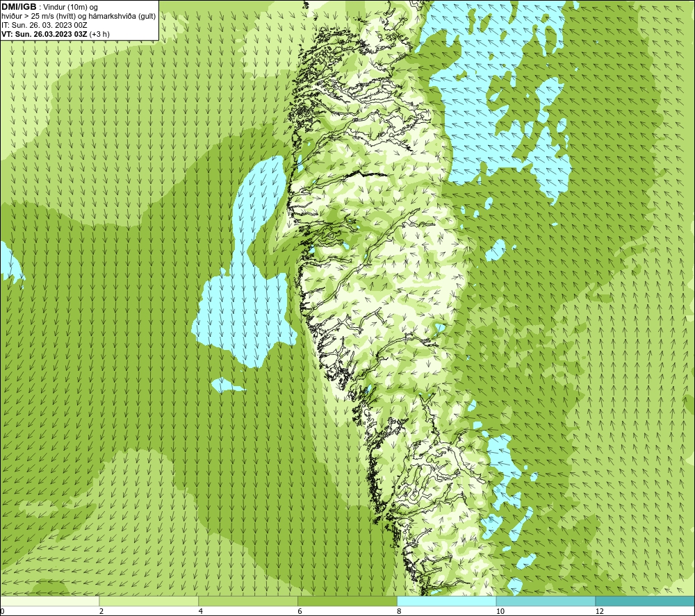695x616 pixels.
Task: Select the 6–8 m/s dark green color band
Action: pos(347,601)
